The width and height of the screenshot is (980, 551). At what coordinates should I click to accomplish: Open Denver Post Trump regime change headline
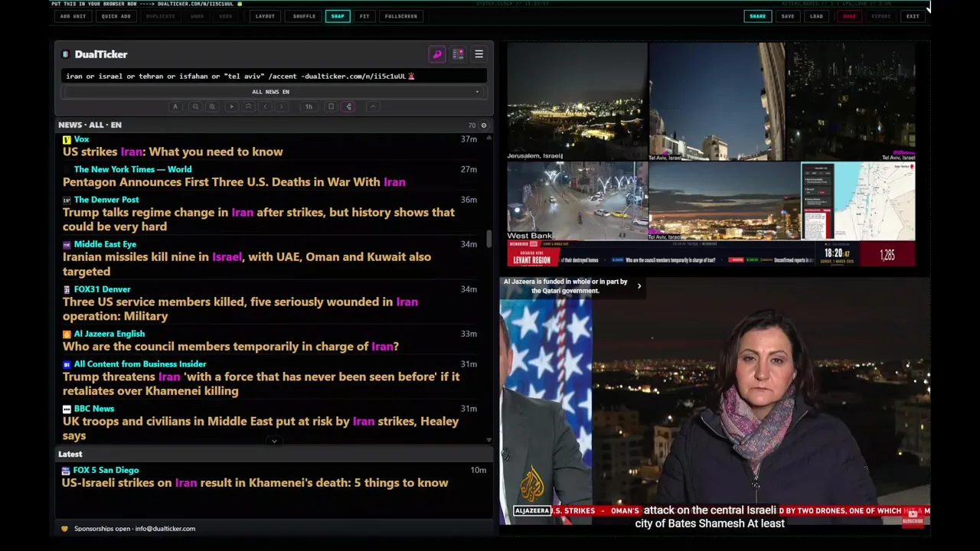click(x=259, y=220)
